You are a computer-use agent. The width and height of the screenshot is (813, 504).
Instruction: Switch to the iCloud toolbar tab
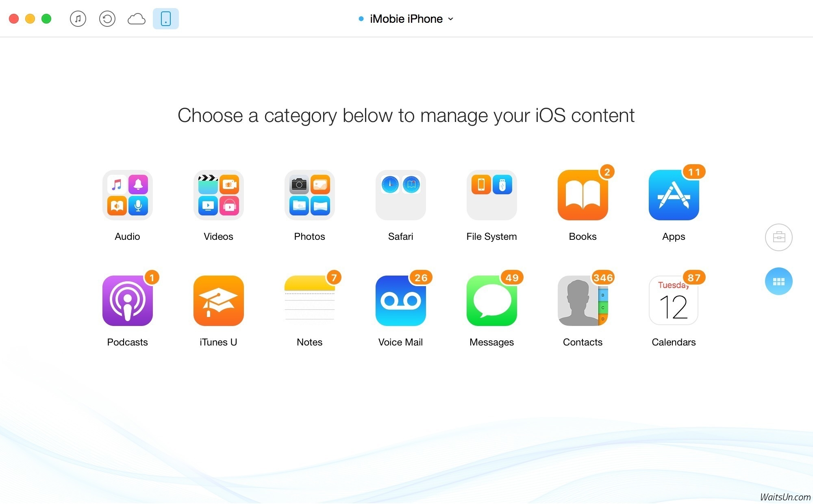(x=137, y=19)
